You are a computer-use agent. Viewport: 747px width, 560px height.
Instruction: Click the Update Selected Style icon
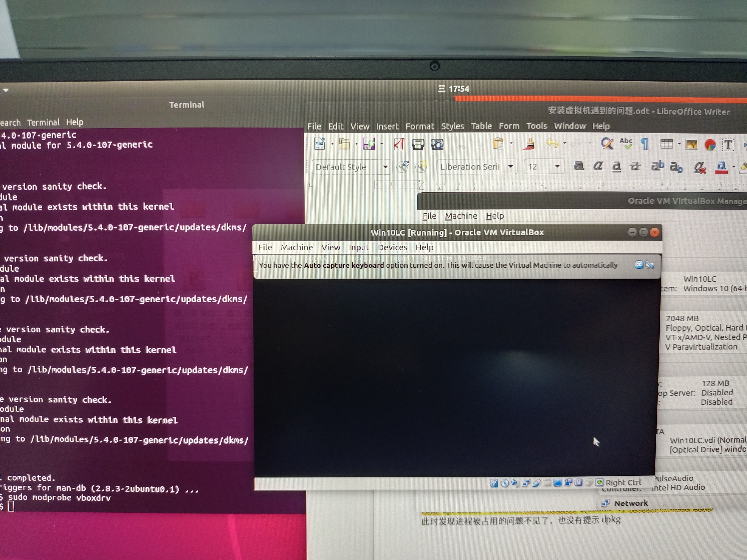coord(403,167)
